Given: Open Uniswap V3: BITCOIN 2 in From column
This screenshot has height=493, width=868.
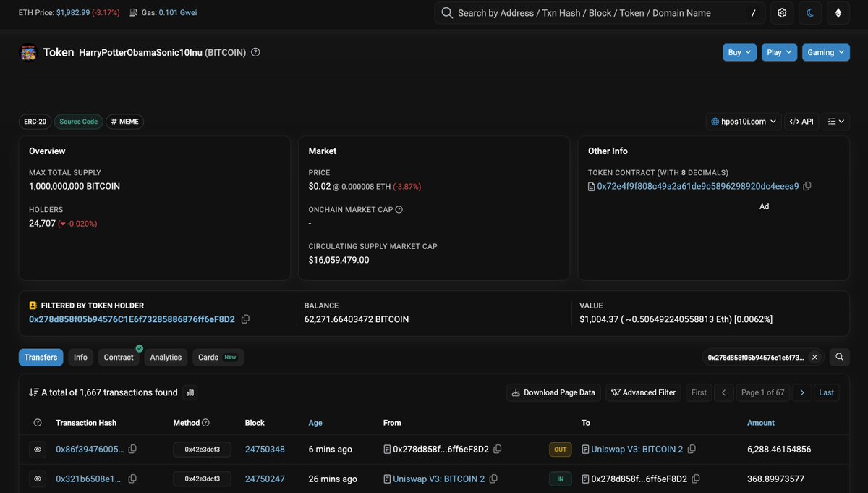Looking at the screenshot, I should (439, 479).
